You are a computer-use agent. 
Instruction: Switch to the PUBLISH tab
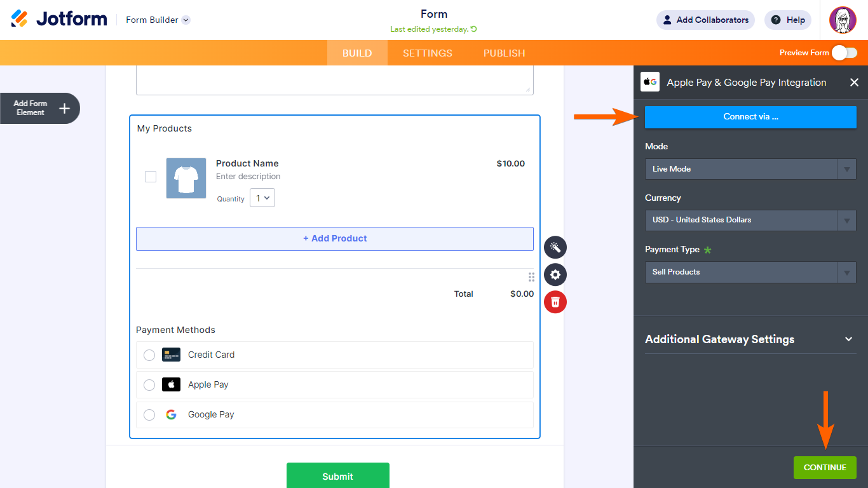(x=504, y=53)
